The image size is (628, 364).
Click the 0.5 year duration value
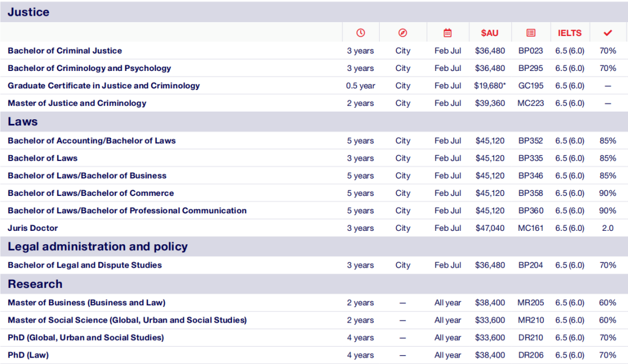(361, 85)
